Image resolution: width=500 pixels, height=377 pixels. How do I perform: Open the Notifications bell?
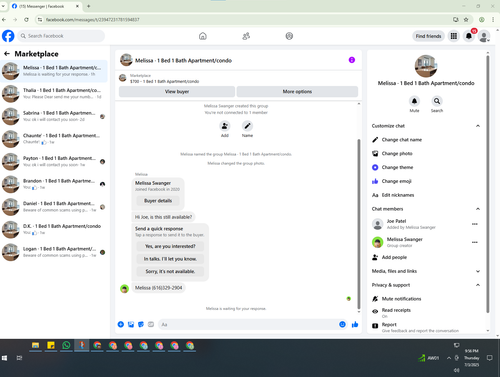click(469, 36)
